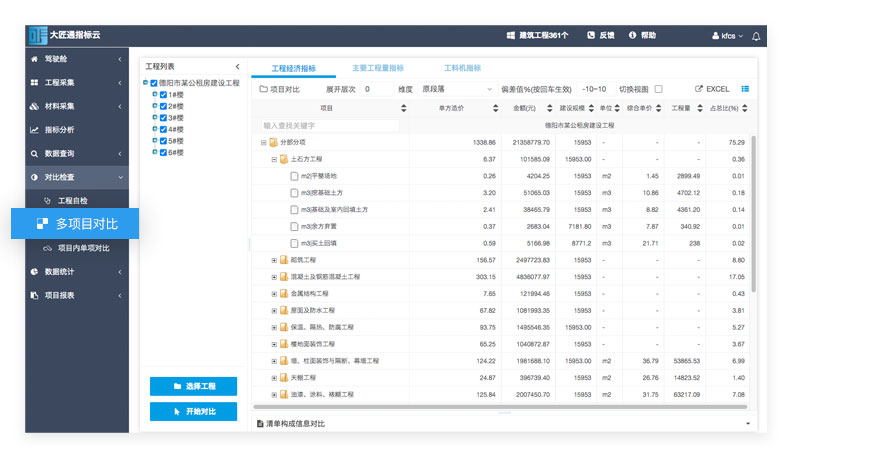The width and height of the screenshot is (869, 459).
Task: Click the 数据查询 search icon in sidebar
Action: (34, 154)
